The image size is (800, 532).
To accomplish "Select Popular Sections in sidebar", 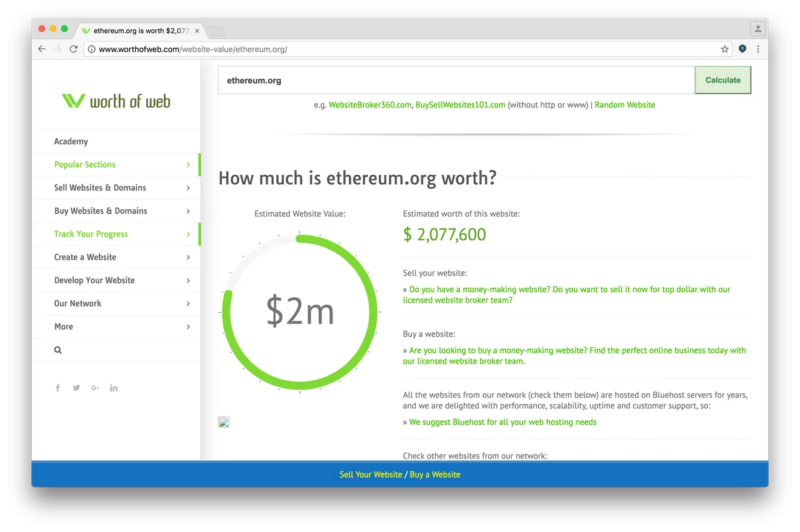I will click(x=116, y=165).
